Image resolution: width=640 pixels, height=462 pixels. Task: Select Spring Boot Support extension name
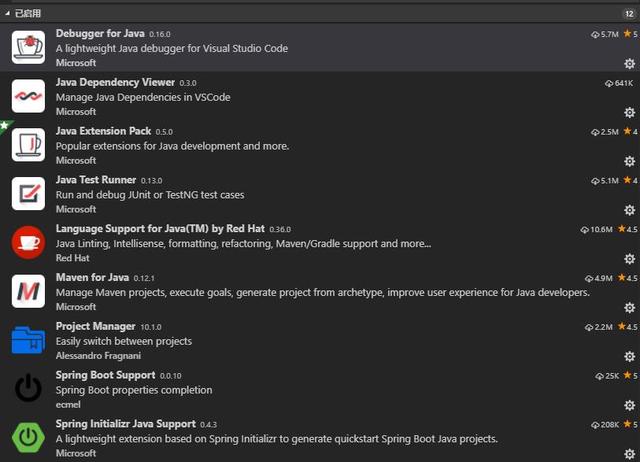click(x=105, y=375)
